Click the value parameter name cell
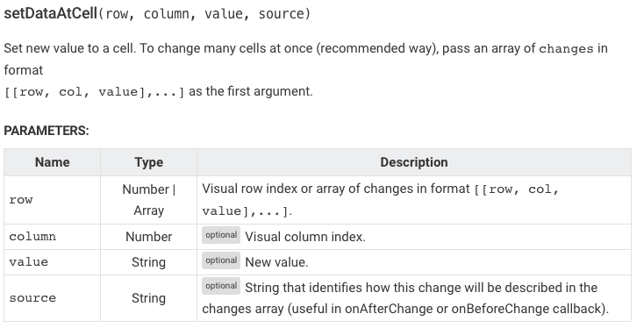Image resolution: width=644 pixels, height=328 pixels. [52, 262]
